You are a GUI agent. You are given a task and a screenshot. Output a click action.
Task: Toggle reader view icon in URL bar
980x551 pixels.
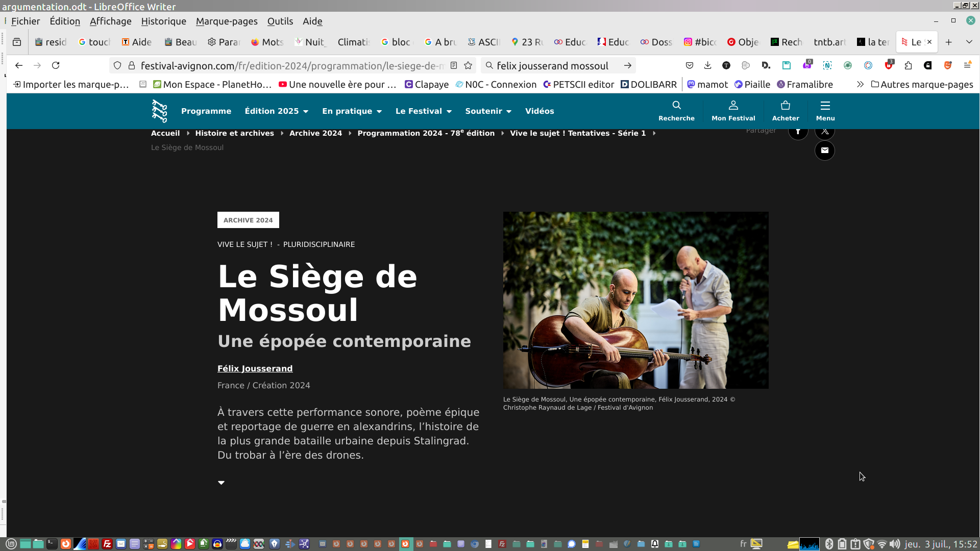[454, 65]
